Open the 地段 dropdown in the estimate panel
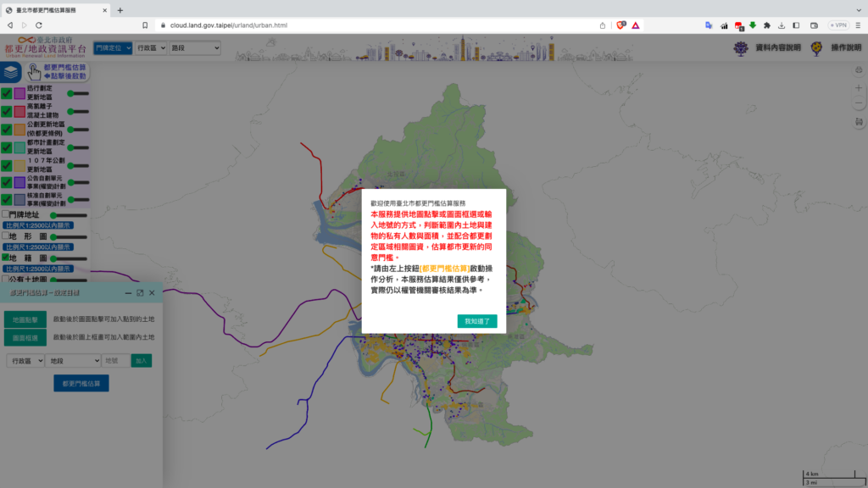The height and width of the screenshot is (488, 868). point(73,361)
